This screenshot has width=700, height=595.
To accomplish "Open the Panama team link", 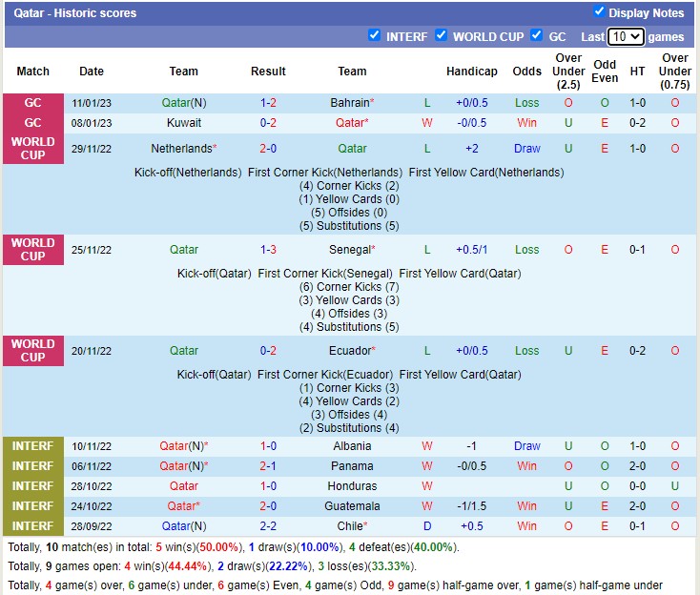I will 352,466.
